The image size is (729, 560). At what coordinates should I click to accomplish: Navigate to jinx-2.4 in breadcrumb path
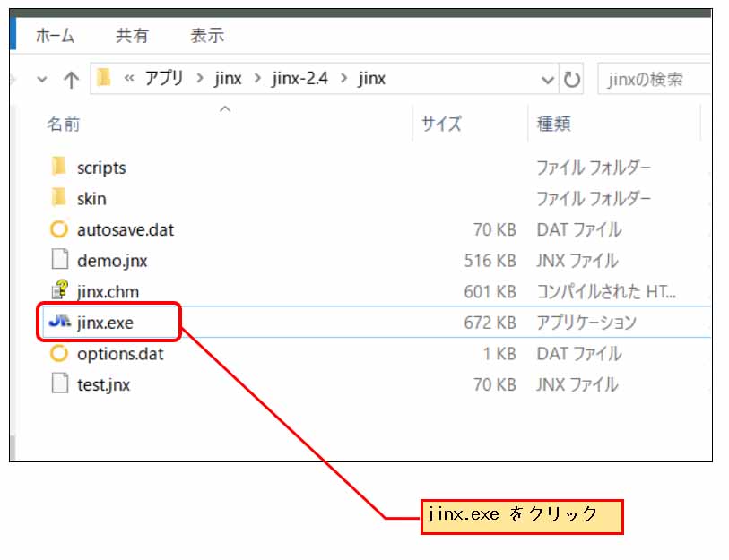[x=299, y=79]
